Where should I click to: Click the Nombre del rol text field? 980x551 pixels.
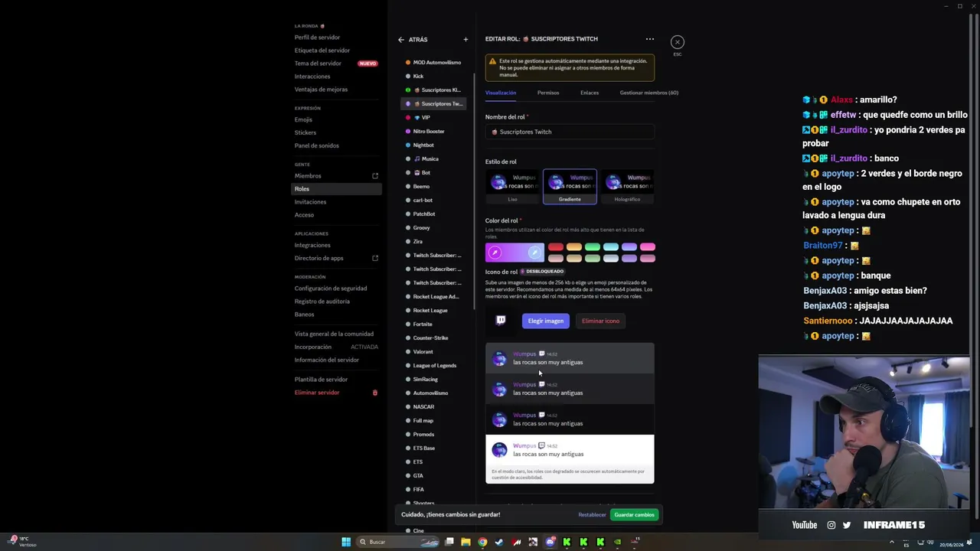[570, 132]
